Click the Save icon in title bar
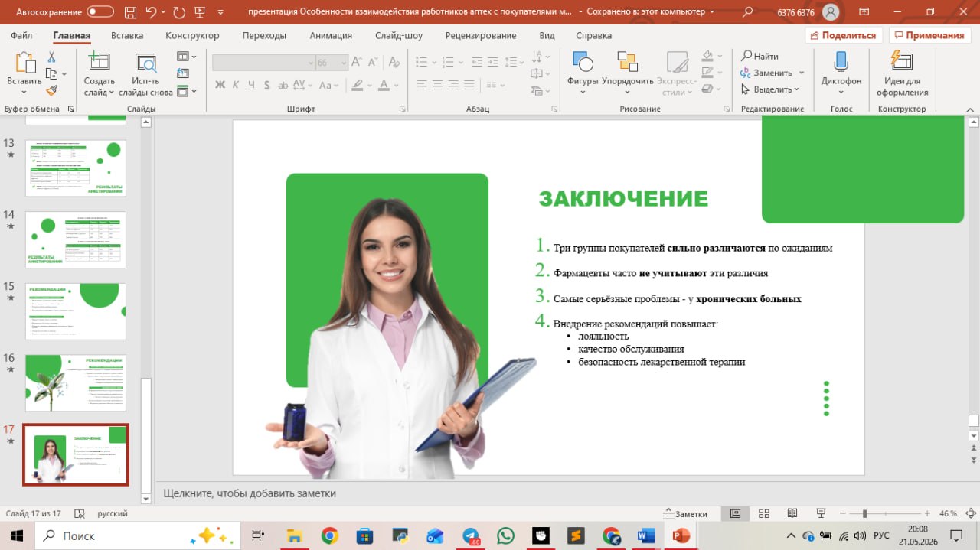Image resolution: width=980 pixels, height=550 pixels. [x=129, y=12]
